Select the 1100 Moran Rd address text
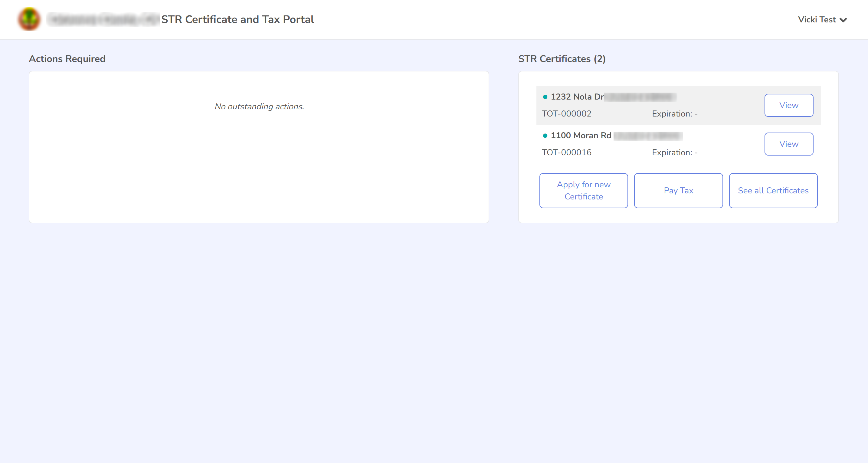The height and width of the screenshot is (463, 868). tap(581, 136)
